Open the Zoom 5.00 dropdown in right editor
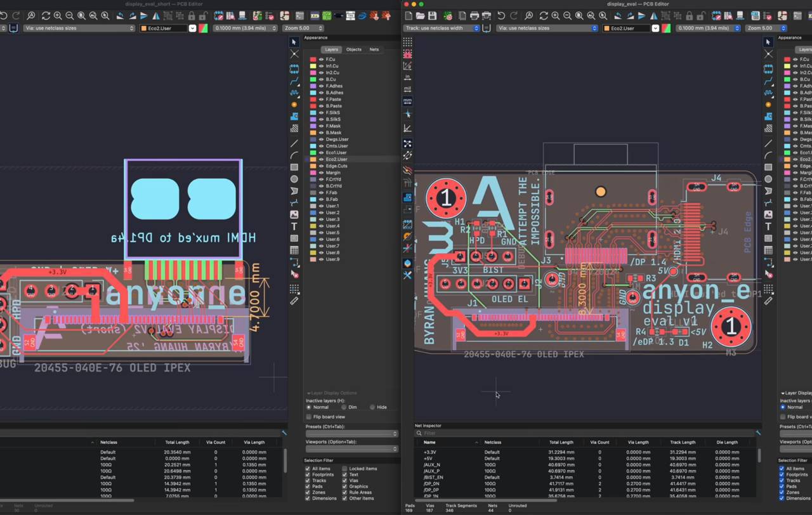Screen dimensions: 812x515 [766, 28]
